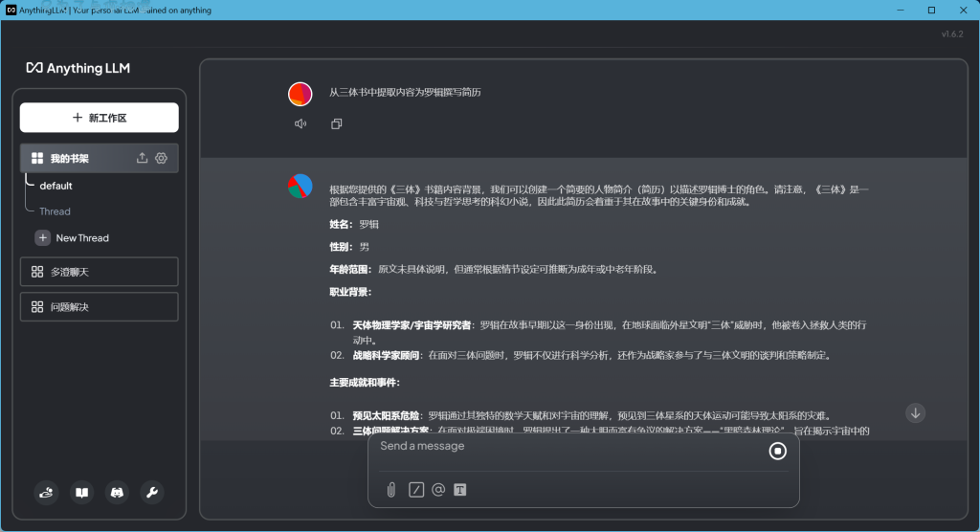Click the 姓名: 罗辑 line

pos(354,225)
